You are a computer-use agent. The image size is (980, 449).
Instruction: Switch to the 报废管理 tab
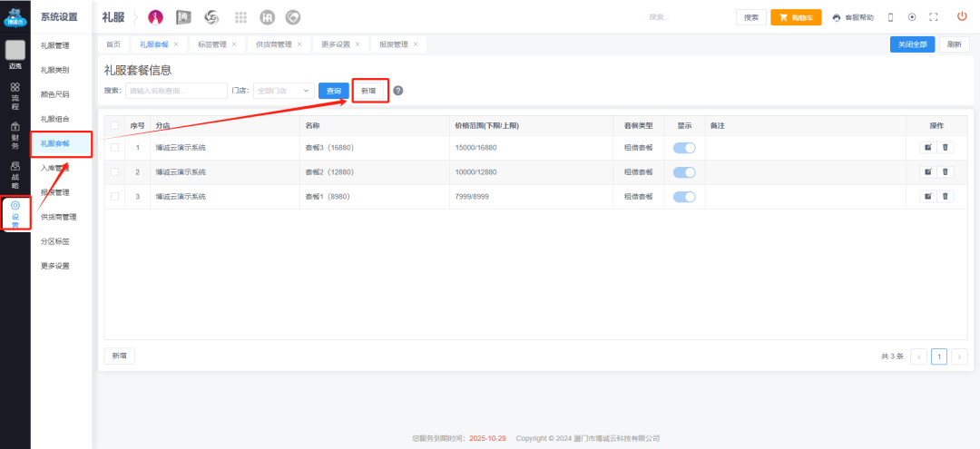(x=393, y=44)
